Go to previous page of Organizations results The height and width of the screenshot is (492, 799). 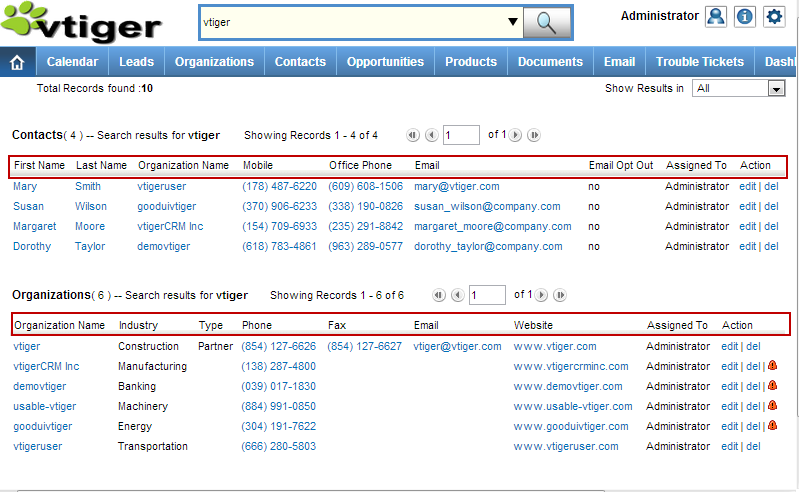(x=457, y=295)
